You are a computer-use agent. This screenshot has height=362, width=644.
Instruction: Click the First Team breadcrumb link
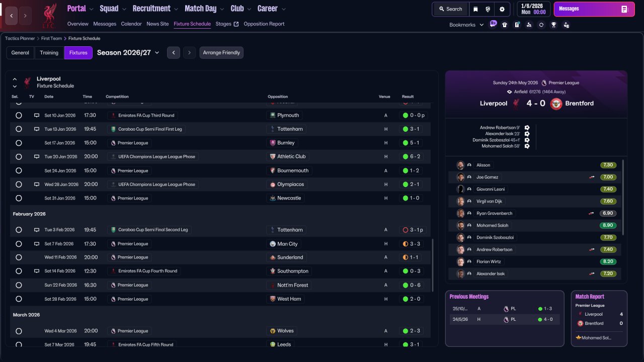pyautogui.click(x=52, y=38)
